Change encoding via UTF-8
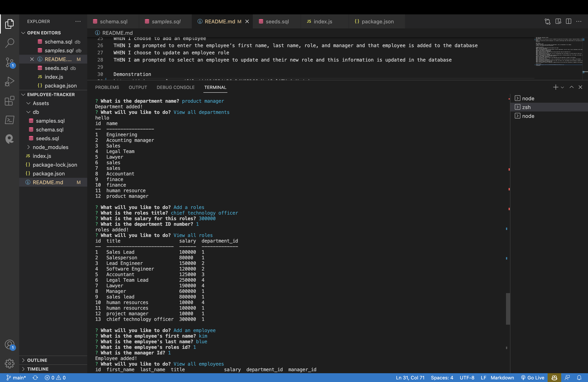588x382 pixels. pyautogui.click(x=467, y=378)
